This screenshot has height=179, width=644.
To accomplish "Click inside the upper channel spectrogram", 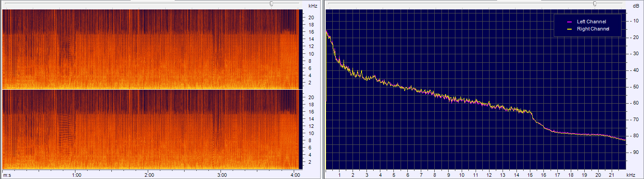I will (151, 49).
